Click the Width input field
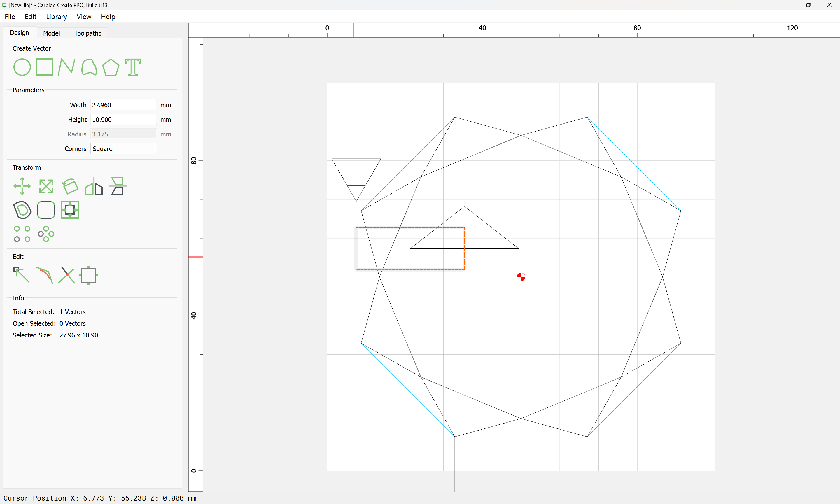 coord(124,105)
